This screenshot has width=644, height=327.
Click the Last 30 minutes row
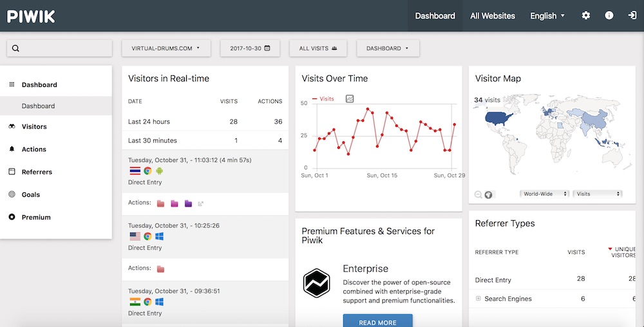[x=205, y=140]
